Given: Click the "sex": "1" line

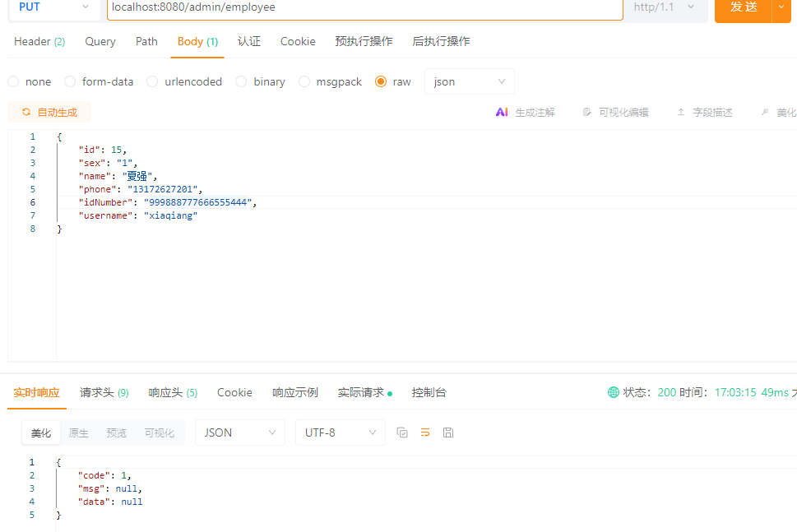Looking at the screenshot, I should click(x=109, y=163).
